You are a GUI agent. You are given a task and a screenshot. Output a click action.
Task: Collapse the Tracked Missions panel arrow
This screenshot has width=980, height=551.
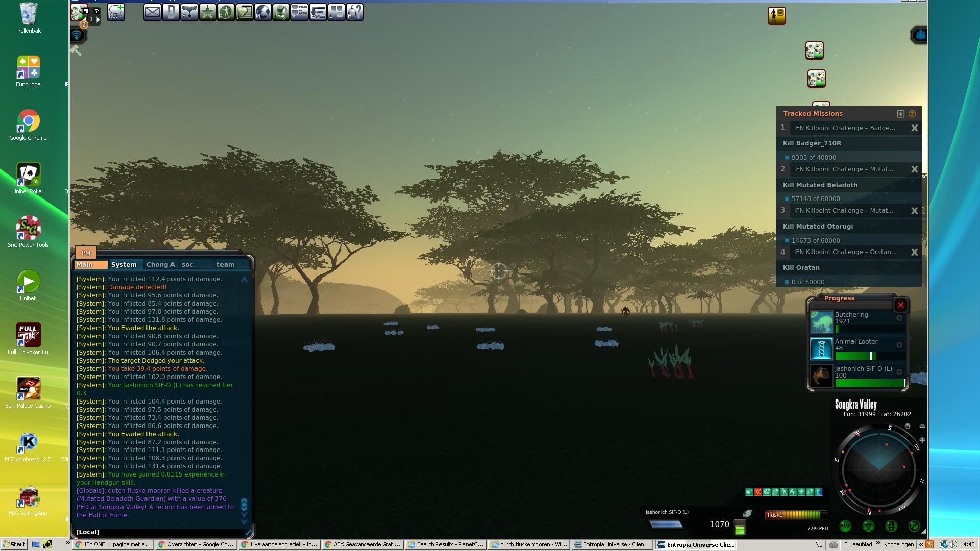900,114
